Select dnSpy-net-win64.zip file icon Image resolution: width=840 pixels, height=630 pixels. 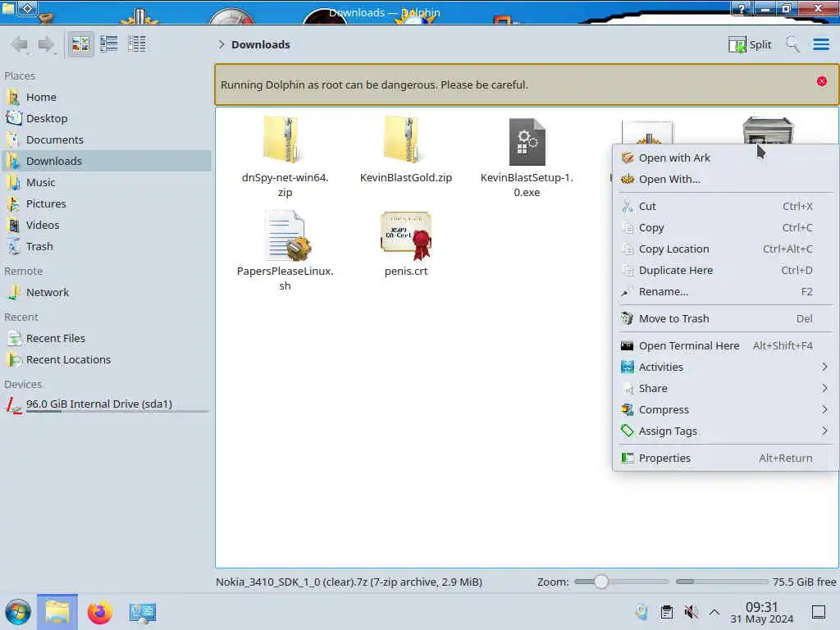tap(285, 140)
